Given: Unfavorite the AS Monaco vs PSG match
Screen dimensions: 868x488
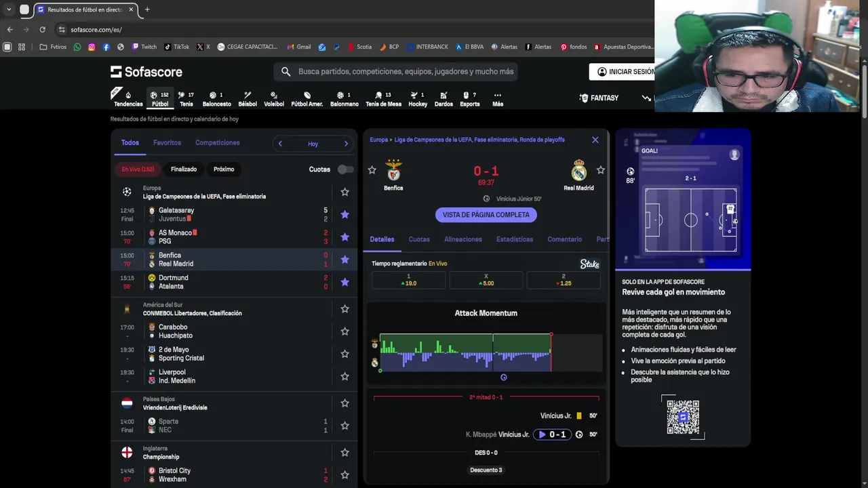Looking at the screenshot, I should [344, 237].
